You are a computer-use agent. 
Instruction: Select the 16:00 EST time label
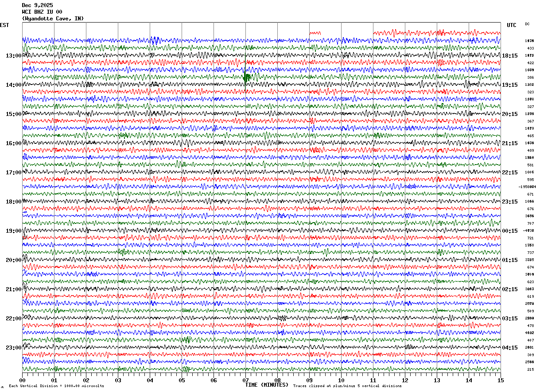click(x=14, y=143)
